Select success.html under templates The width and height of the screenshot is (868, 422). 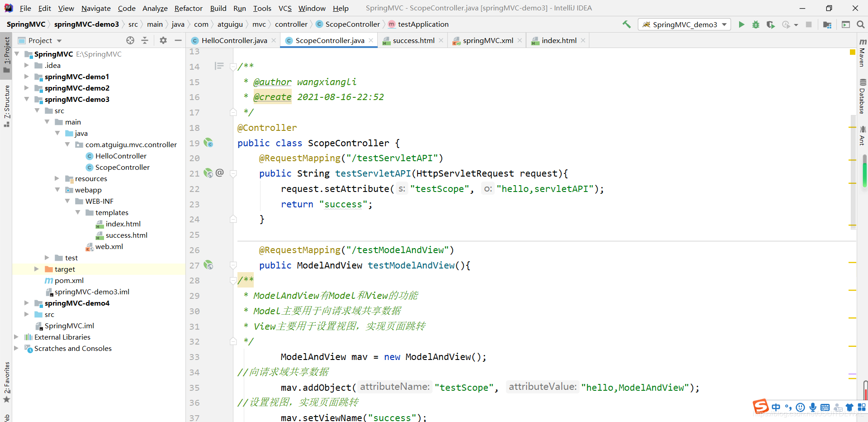126,235
